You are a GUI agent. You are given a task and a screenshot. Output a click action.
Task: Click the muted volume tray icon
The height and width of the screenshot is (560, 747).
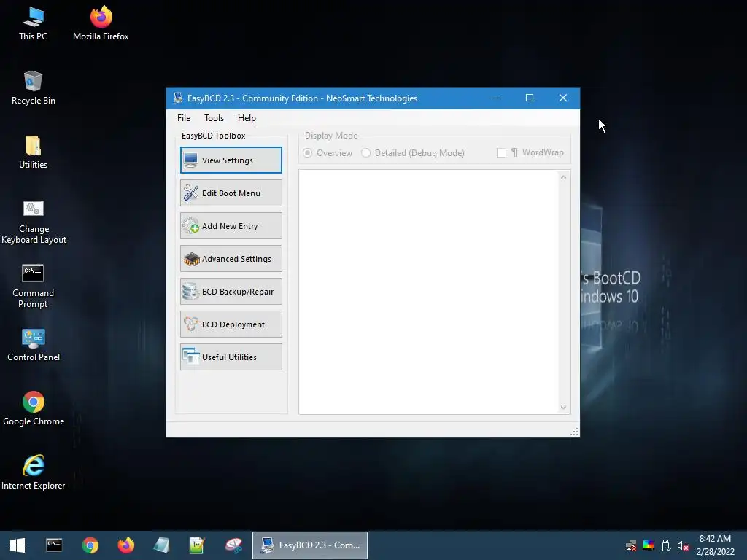683,545
